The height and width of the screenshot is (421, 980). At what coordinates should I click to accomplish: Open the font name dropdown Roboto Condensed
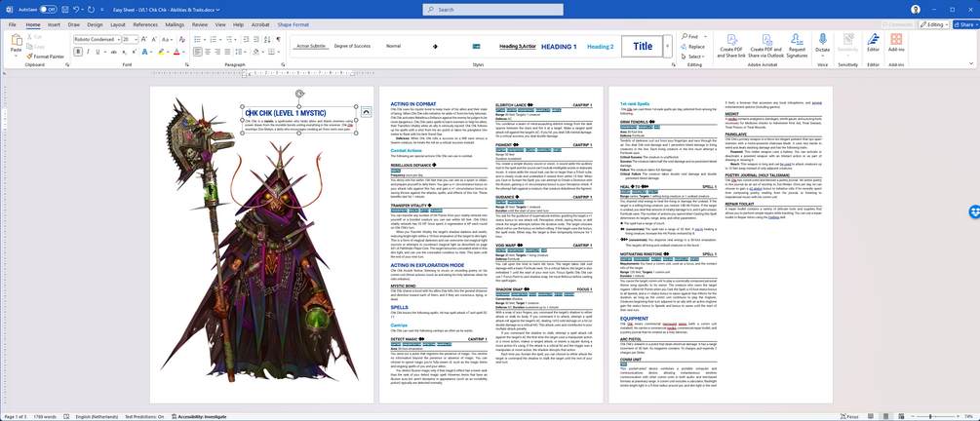(x=119, y=39)
